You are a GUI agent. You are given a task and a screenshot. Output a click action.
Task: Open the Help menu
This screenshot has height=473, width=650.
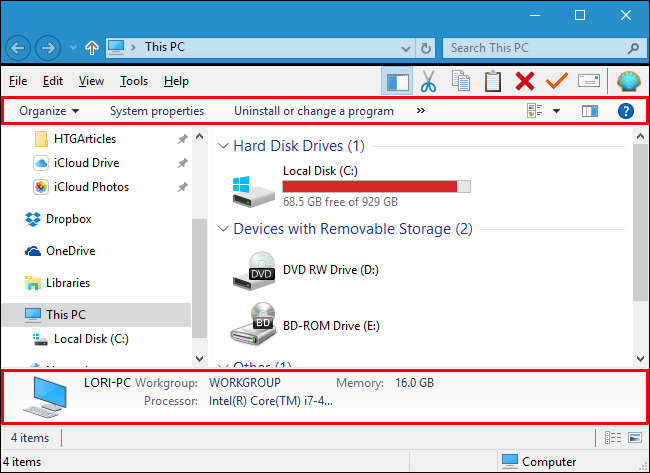tap(176, 81)
